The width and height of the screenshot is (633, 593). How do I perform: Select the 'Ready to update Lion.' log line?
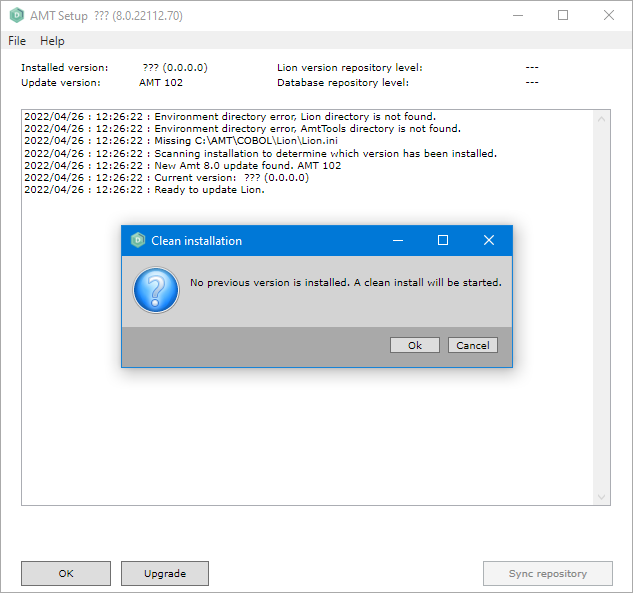coord(144,190)
